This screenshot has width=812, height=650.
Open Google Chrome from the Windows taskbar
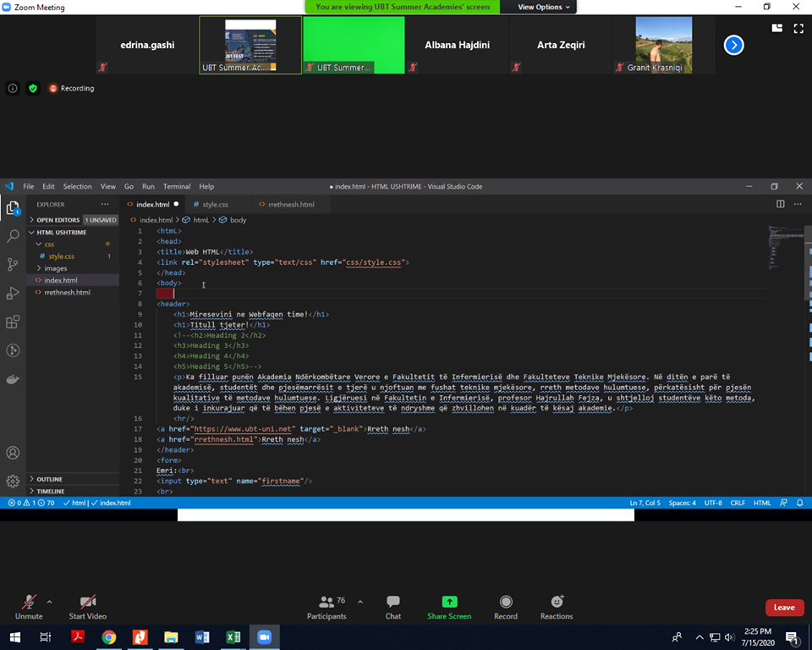point(109,637)
